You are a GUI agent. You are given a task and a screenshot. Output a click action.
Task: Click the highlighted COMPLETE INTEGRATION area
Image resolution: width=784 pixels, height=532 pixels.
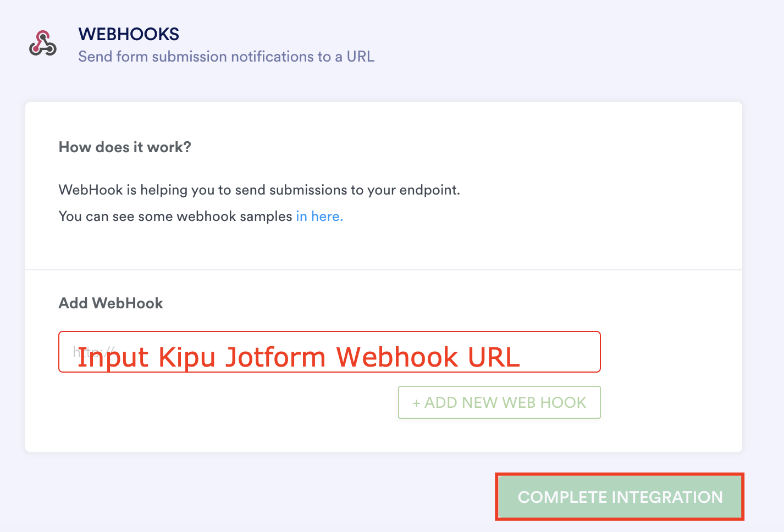pyautogui.click(x=619, y=496)
